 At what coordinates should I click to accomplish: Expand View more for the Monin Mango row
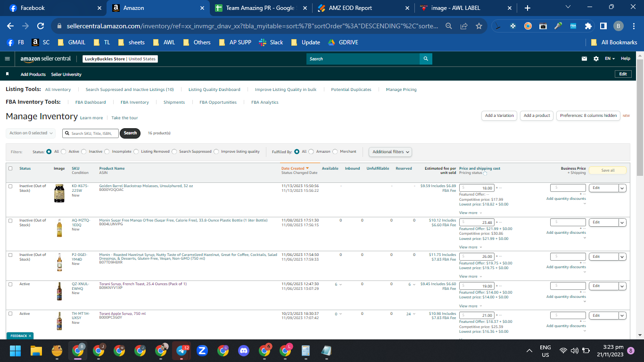(471, 247)
